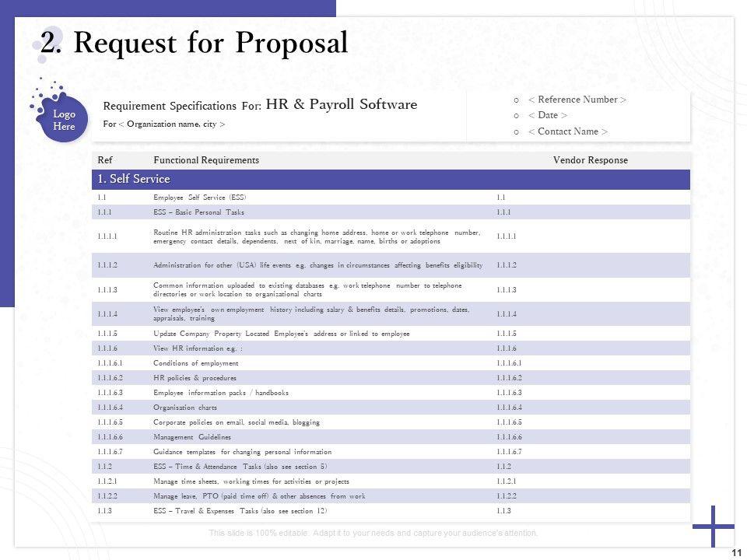This screenshot has width=747, height=560.
Task: Select the '1. Self Service' section banner
Action: pos(391,179)
